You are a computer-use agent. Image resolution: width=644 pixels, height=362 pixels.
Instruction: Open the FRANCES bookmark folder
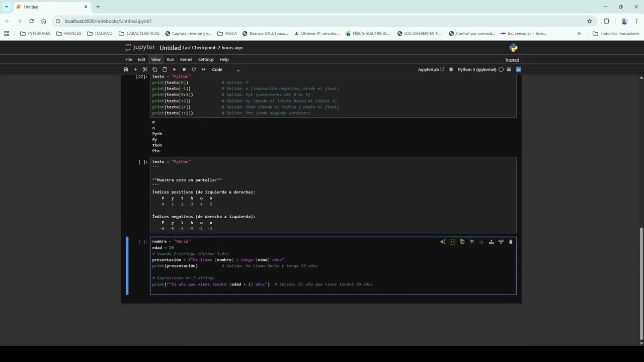tap(69, 34)
